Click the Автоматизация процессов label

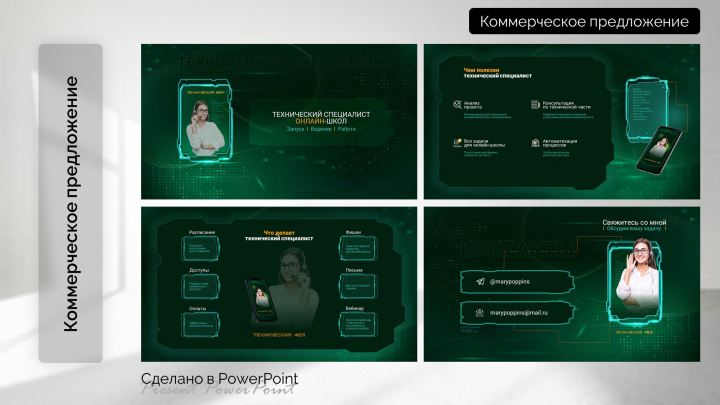tap(560, 143)
